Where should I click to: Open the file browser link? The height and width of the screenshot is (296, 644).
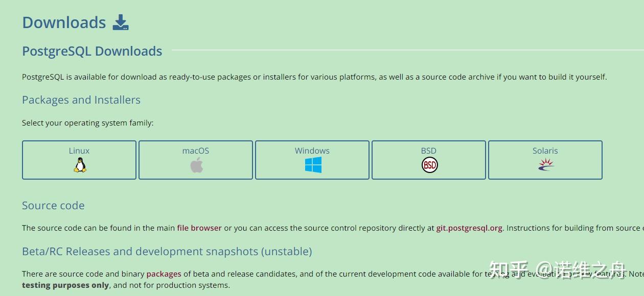point(199,228)
